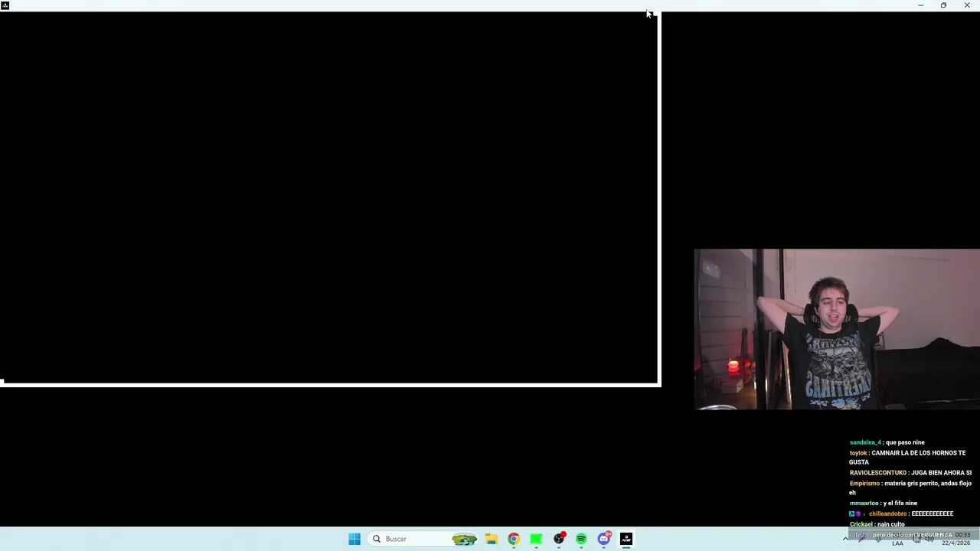The image size is (980, 551).
Task: Open Discord from the taskbar
Action: tap(604, 539)
